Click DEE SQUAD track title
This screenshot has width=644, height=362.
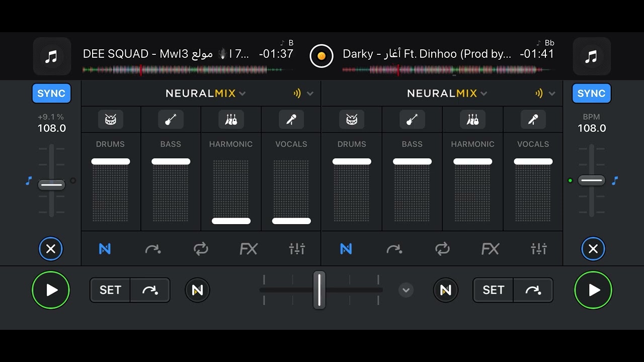[x=166, y=54]
